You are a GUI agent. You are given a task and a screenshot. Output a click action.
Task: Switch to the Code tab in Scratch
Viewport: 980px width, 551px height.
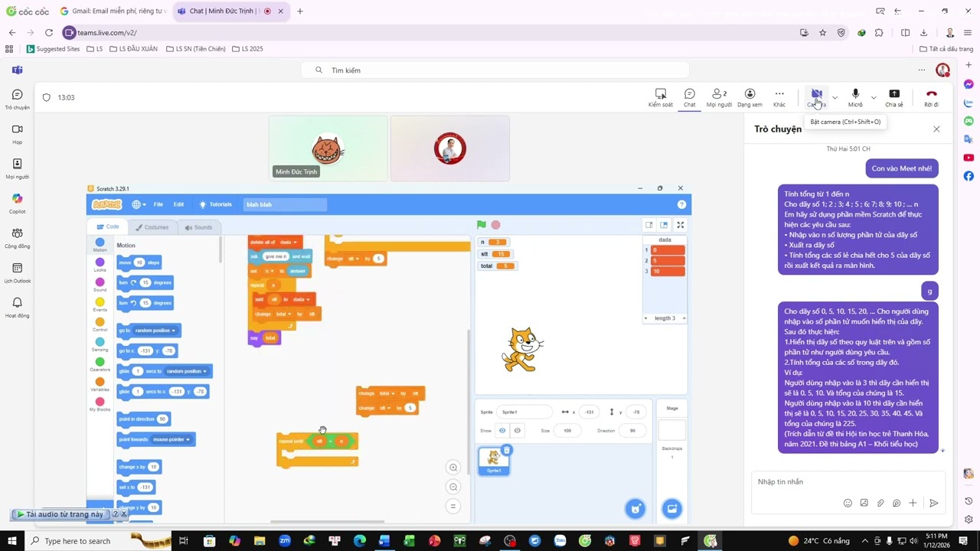point(107,227)
